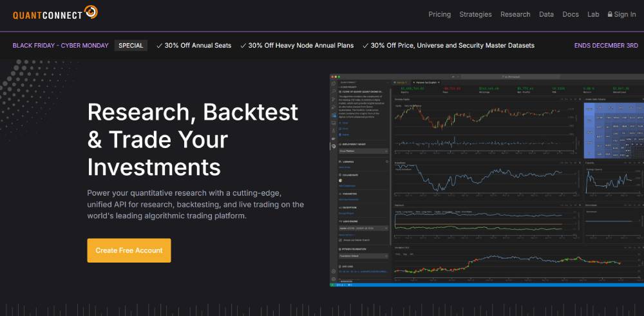644x316 pixels.
Task: Click the Ends December 3rd text
Action: pos(606,46)
